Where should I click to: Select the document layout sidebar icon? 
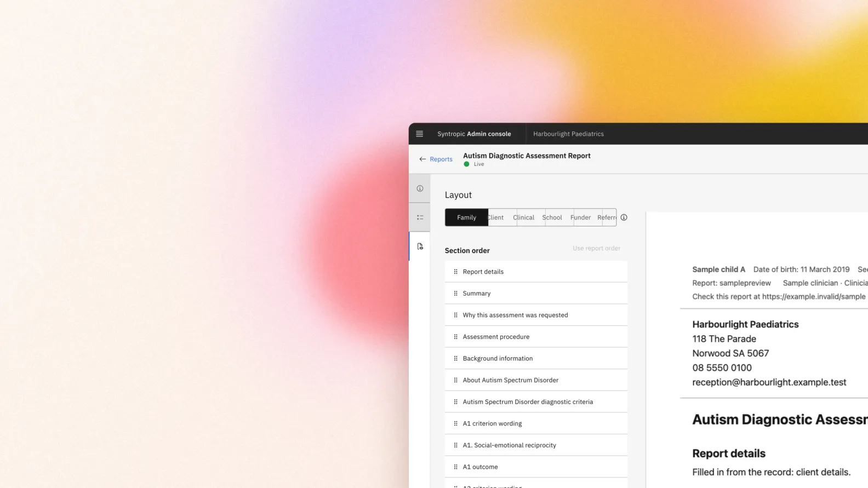(420, 246)
